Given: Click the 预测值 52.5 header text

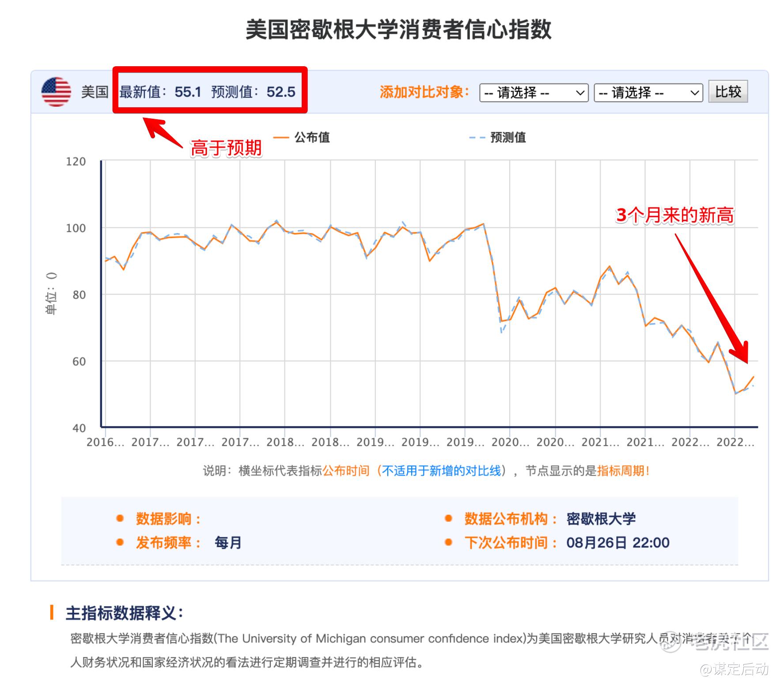Looking at the screenshot, I should 253,92.
